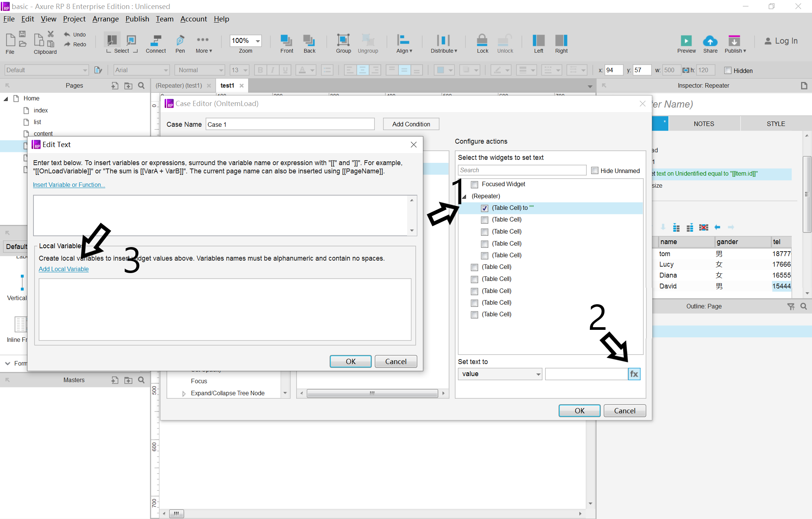812x519 pixels.
Task: Click the Group icon
Action: [343, 40]
